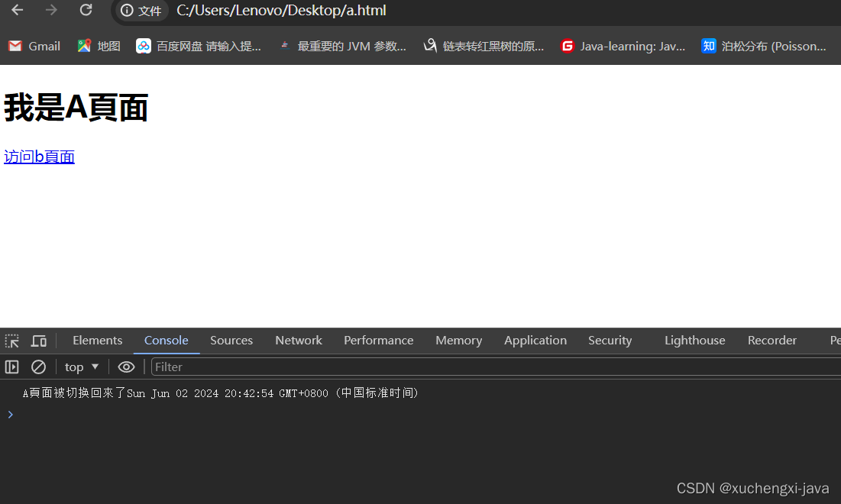Switch to the Lighthouse tab

(x=694, y=340)
